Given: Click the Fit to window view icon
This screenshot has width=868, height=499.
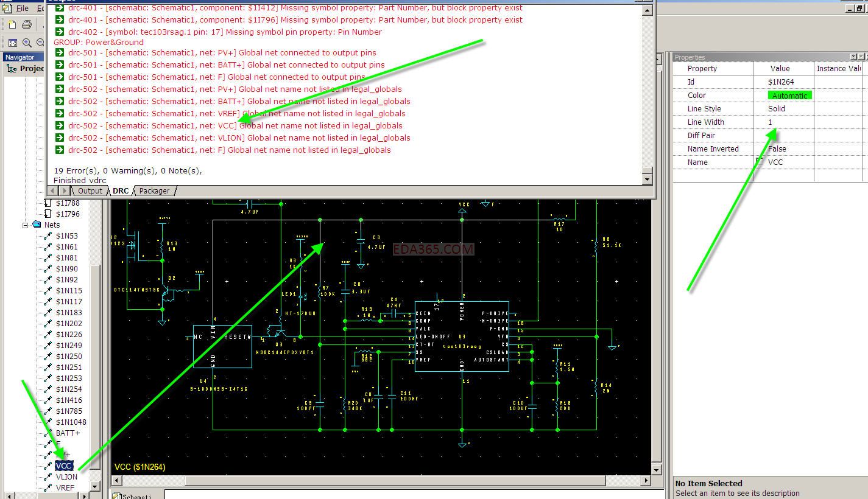Looking at the screenshot, I should point(13,43).
